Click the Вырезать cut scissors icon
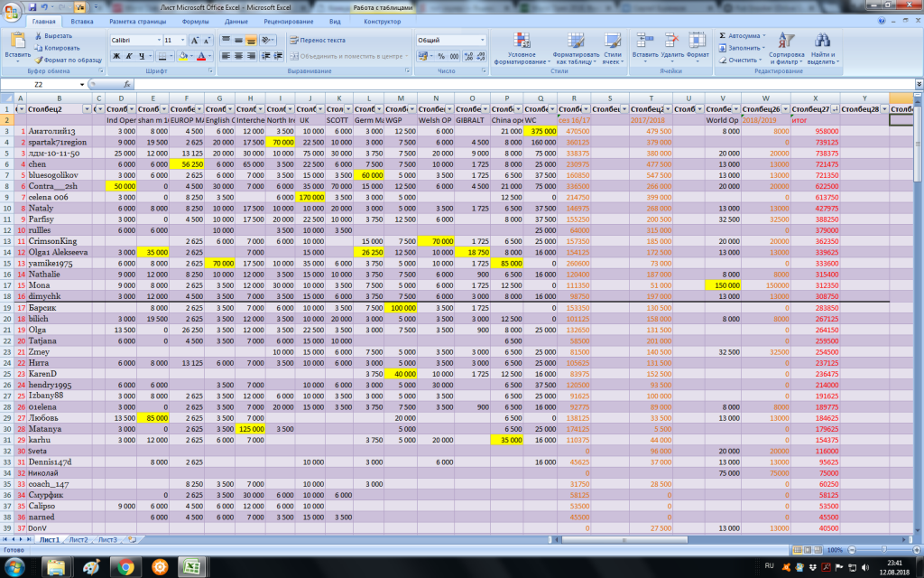 [x=39, y=35]
